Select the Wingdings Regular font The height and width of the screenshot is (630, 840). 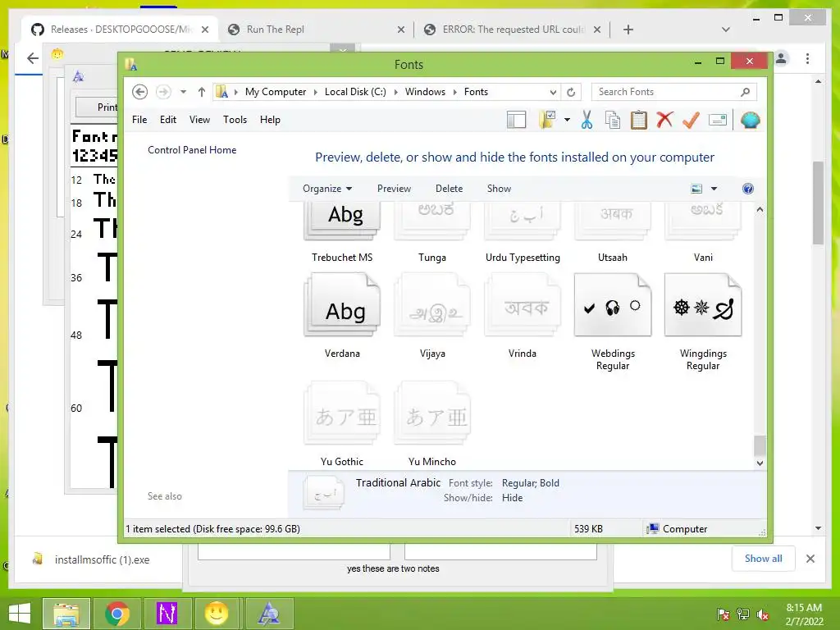click(703, 322)
